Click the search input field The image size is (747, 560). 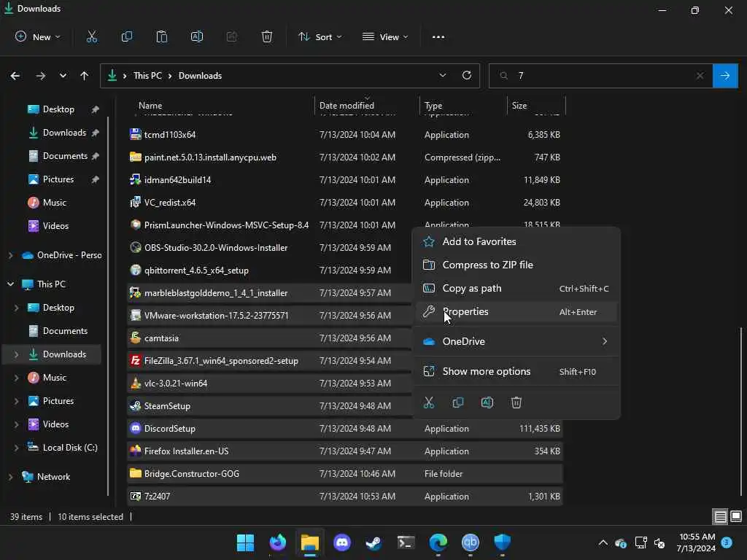603,76
